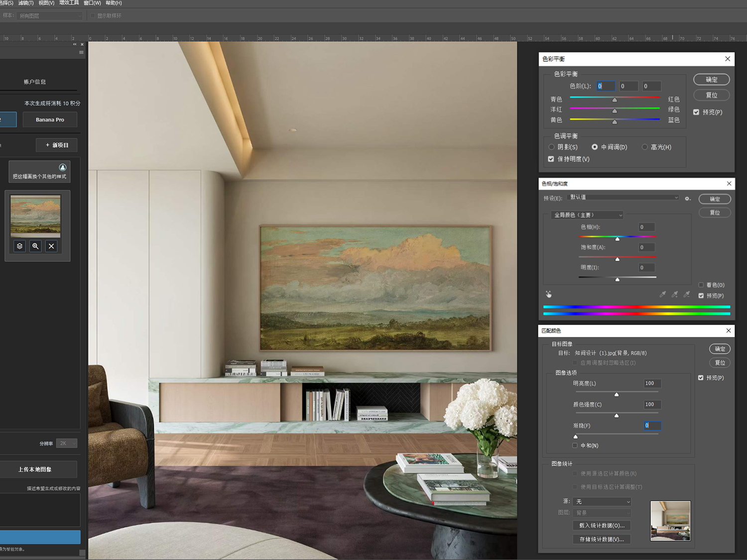This screenshot has height=560, width=747.
Task: Click the 颜色强度 slider handle
Action: pyautogui.click(x=617, y=416)
